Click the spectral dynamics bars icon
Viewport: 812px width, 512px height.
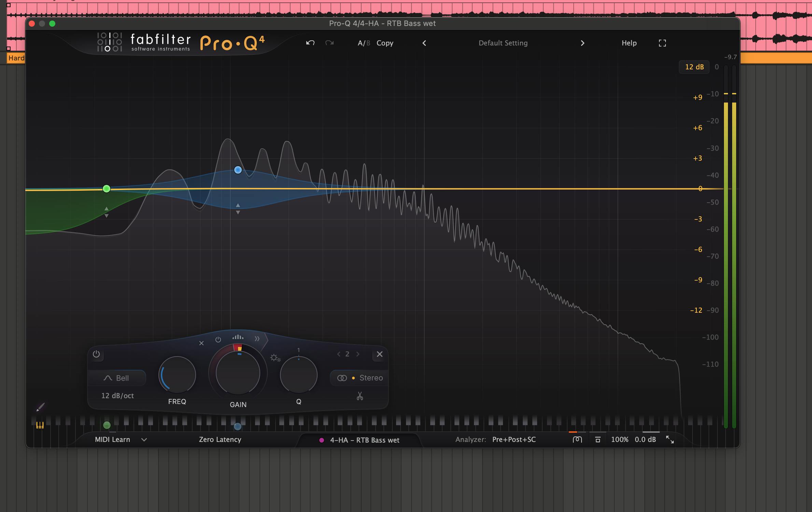[x=238, y=338]
